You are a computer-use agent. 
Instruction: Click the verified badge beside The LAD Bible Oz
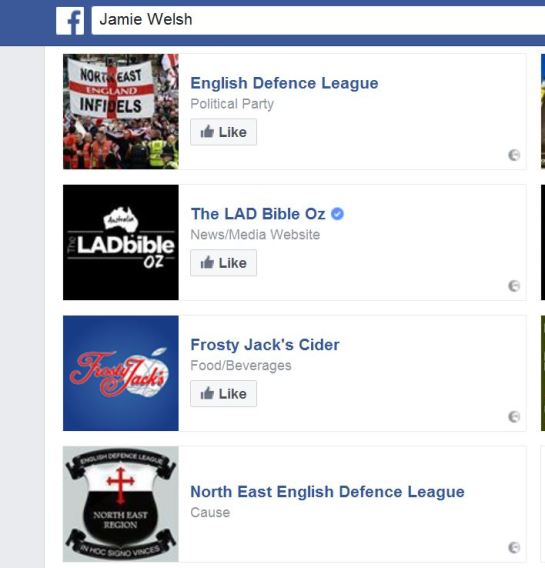click(337, 214)
